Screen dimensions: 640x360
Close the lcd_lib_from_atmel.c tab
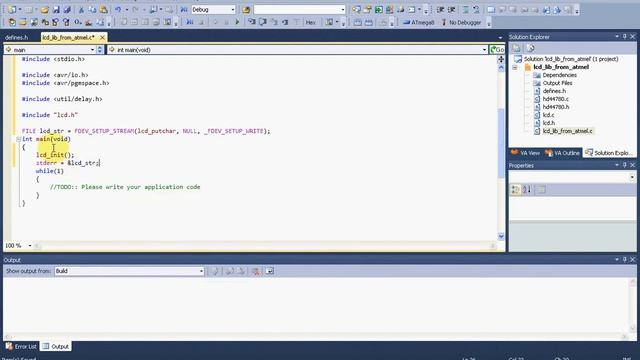pos(102,38)
